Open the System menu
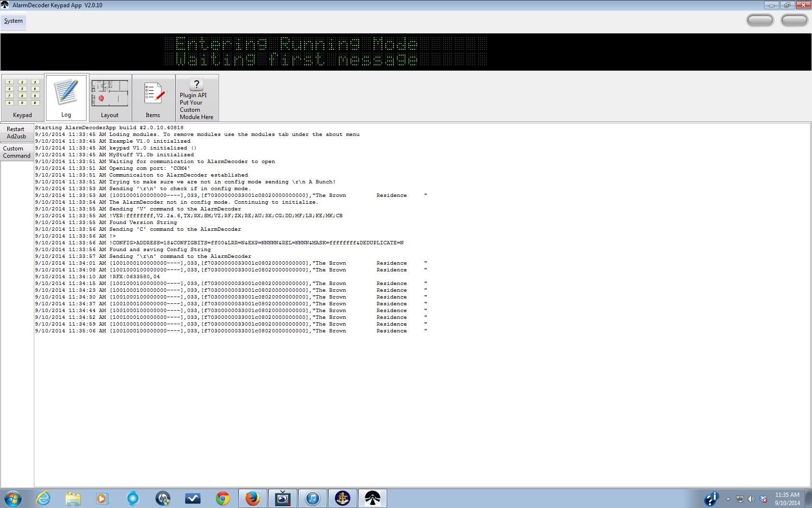Screen dimensions: 812x508 tap(14, 21)
